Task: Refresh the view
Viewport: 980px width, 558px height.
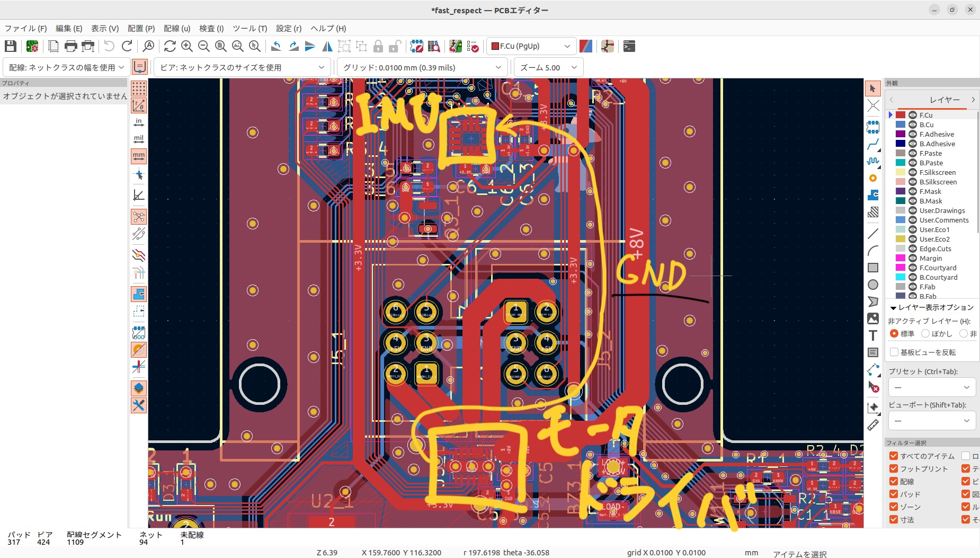Action: click(x=170, y=47)
